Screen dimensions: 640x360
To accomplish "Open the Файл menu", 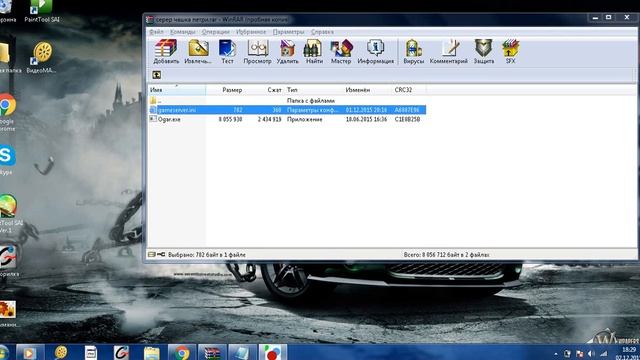I will 156,32.
